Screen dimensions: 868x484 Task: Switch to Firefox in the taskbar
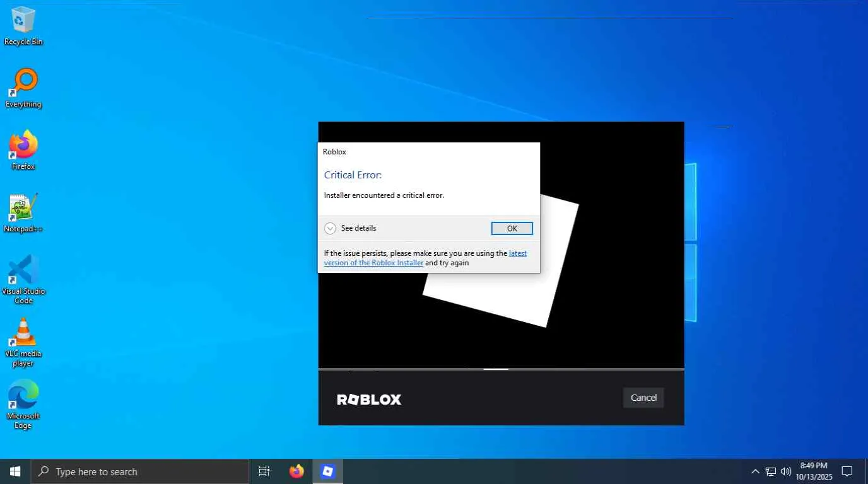point(296,471)
